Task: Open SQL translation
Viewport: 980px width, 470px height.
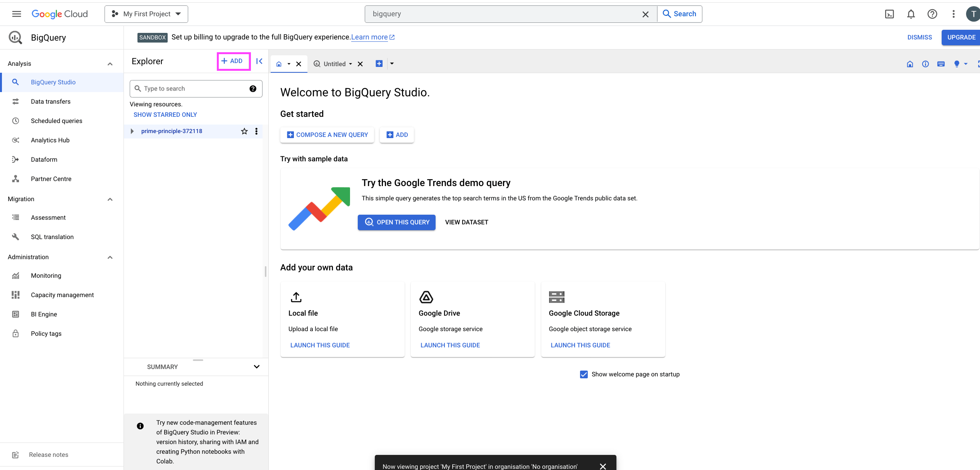Action: [62, 237]
